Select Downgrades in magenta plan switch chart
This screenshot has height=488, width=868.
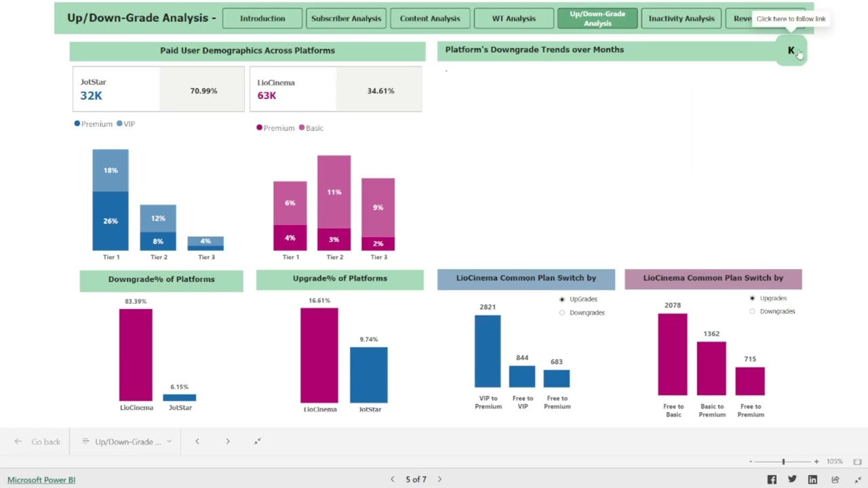pyautogui.click(x=752, y=311)
